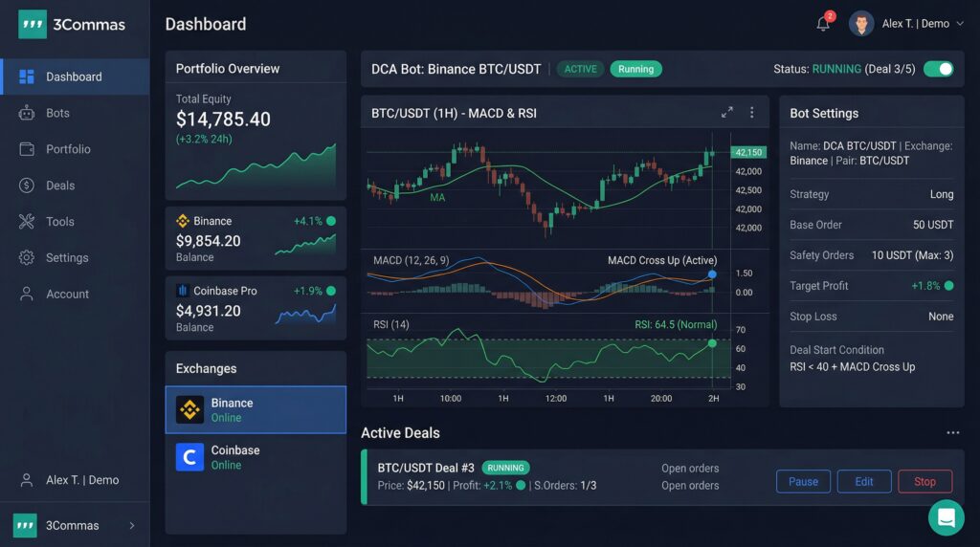Click the RSI (14) indicator label

[391, 325]
